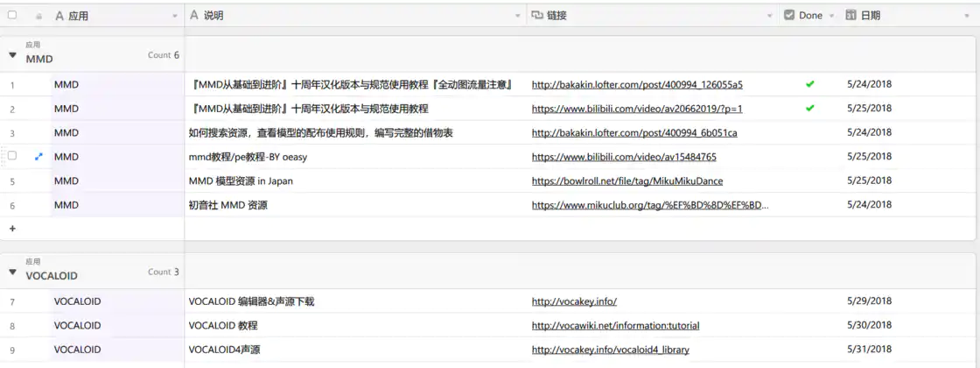This screenshot has height=368, width=980.
Task: Collapse the VOCALOID group
Action: pyautogui.click(x=12, y=272)
